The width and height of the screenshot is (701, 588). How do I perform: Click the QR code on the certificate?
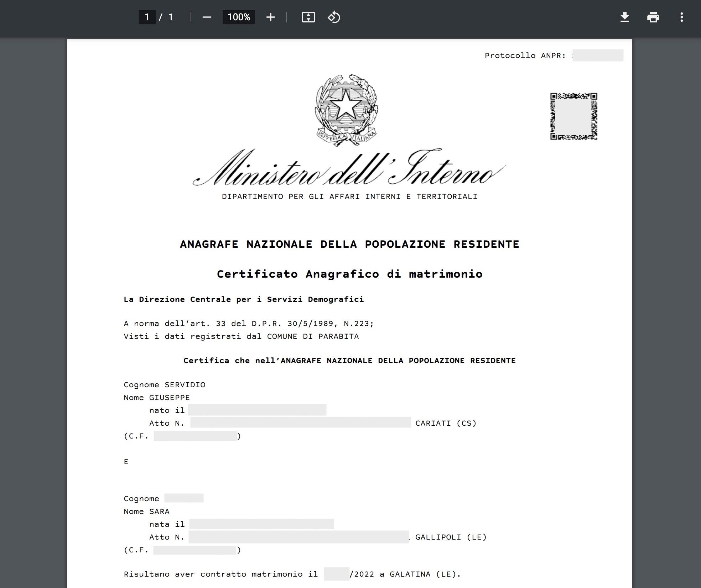coord(573,116)
